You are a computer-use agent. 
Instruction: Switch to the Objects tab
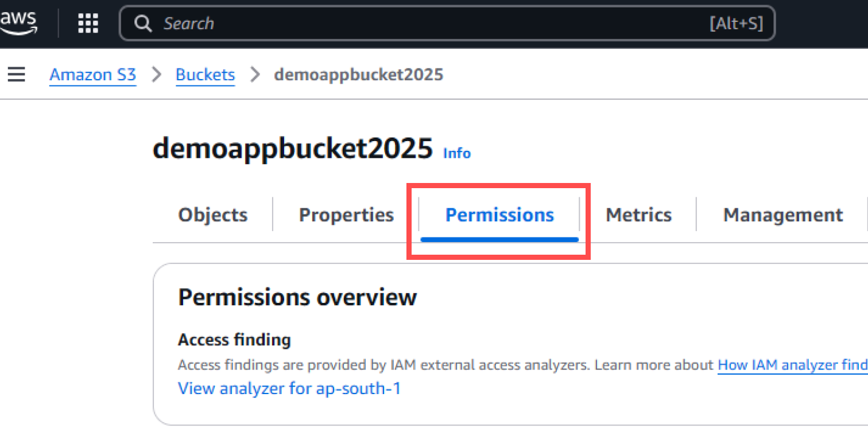click(x=212, y=215)
